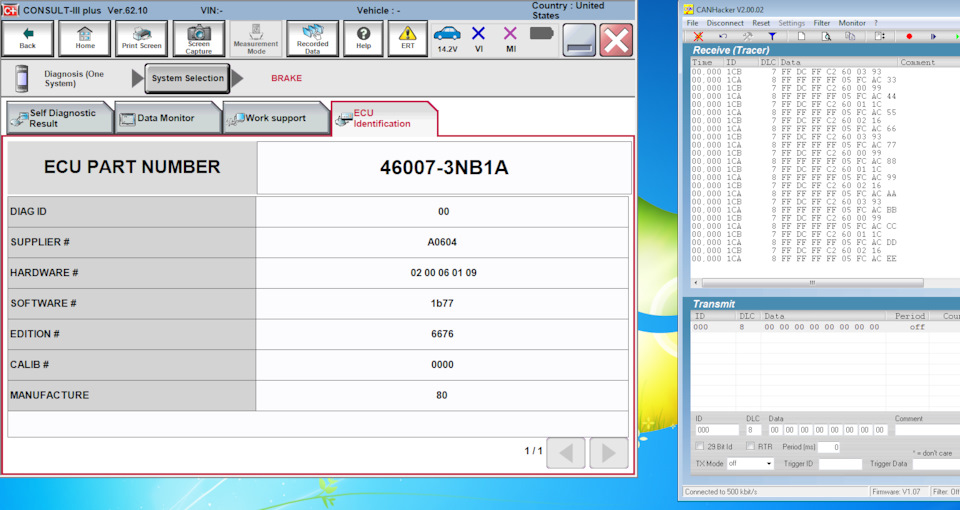Click the blue filter funnel icon
The image size is (960, 510).
(x=772, y=36)
